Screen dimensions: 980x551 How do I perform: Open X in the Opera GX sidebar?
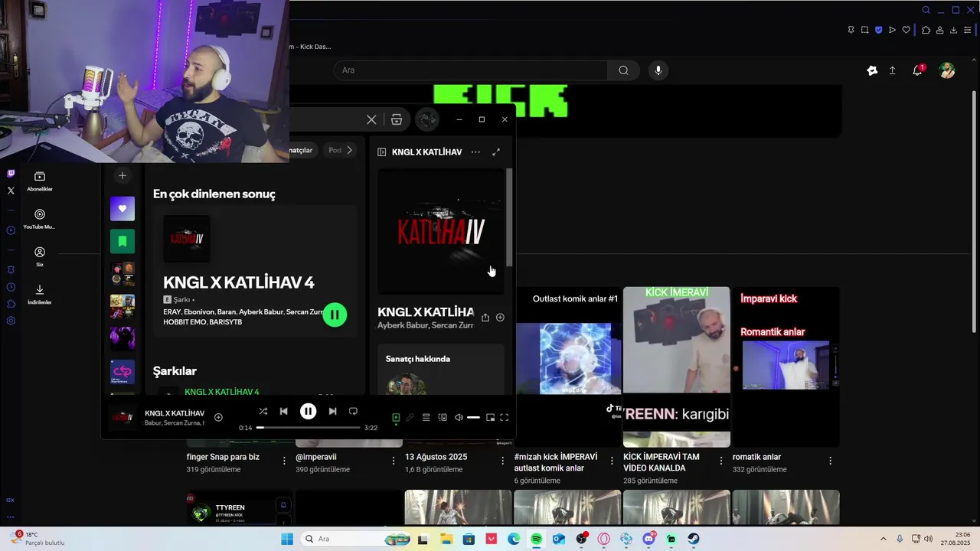(x=11, y=191)
